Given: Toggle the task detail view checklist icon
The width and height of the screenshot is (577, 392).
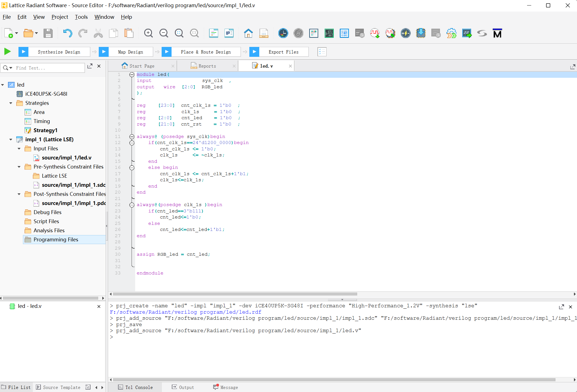Looking at the screenshot, I should coord(322,52).
